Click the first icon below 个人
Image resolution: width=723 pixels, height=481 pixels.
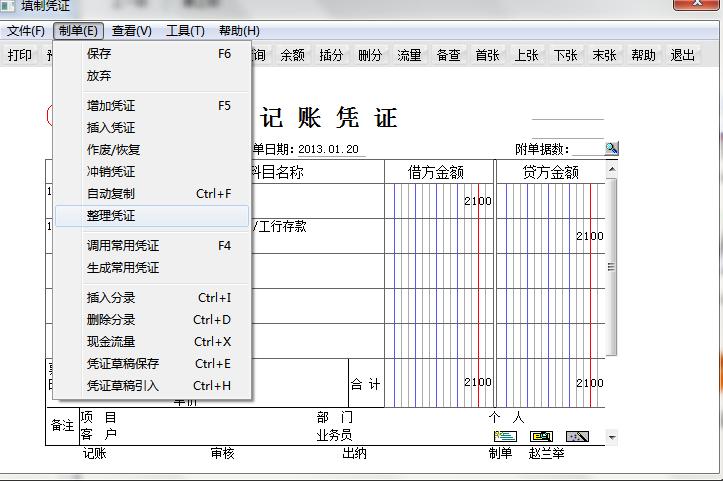[x=505, y=436]
